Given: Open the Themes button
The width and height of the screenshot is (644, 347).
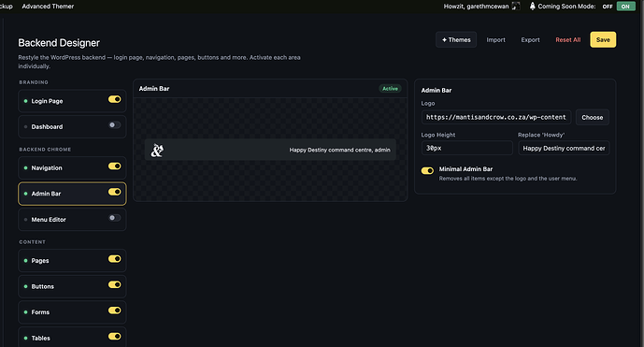Looking at the screenshot, I should click(456, 40).
